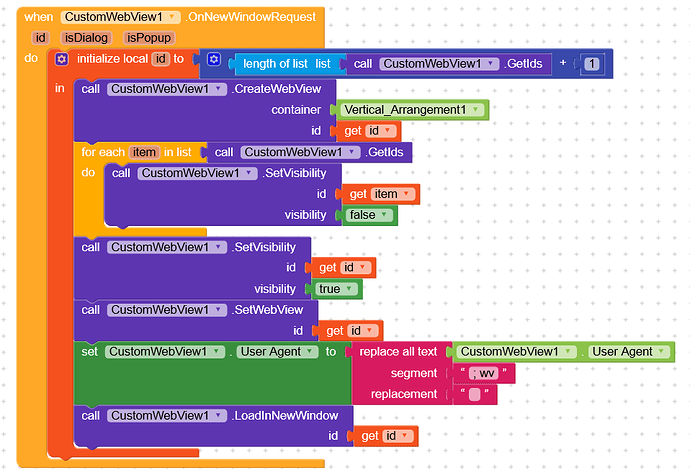Viewport: 690px width, 475px height.
Task: Click the number 1 field in addition block
Action: pyautogui.click(x=592, y=64)
